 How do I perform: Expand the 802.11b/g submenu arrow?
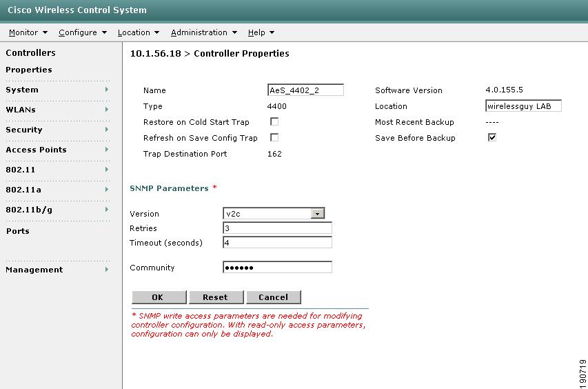(107, 209)
